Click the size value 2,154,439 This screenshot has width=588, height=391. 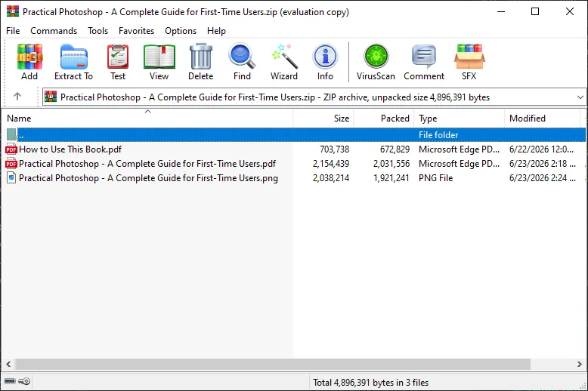(331, 164)
